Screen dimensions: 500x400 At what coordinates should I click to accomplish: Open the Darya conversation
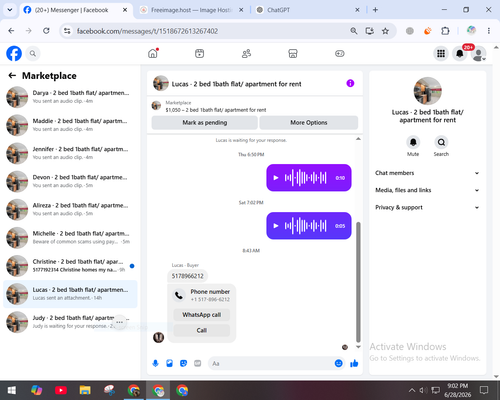coord(70,97)
